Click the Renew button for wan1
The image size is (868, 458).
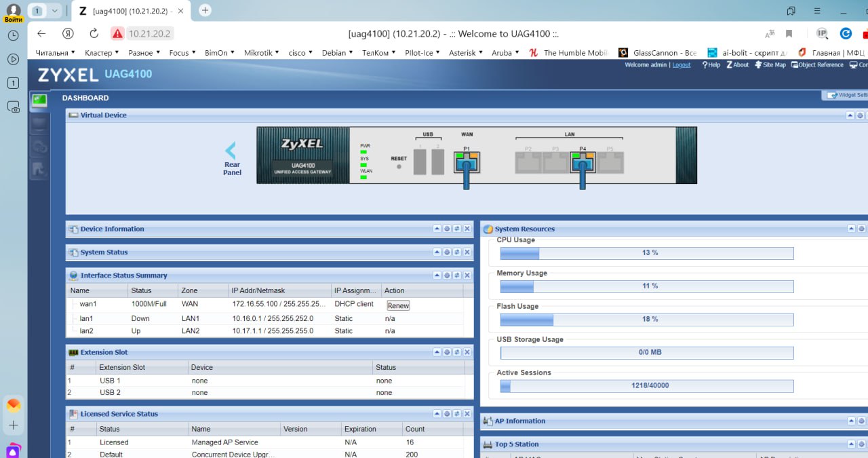tap(398, 305)
